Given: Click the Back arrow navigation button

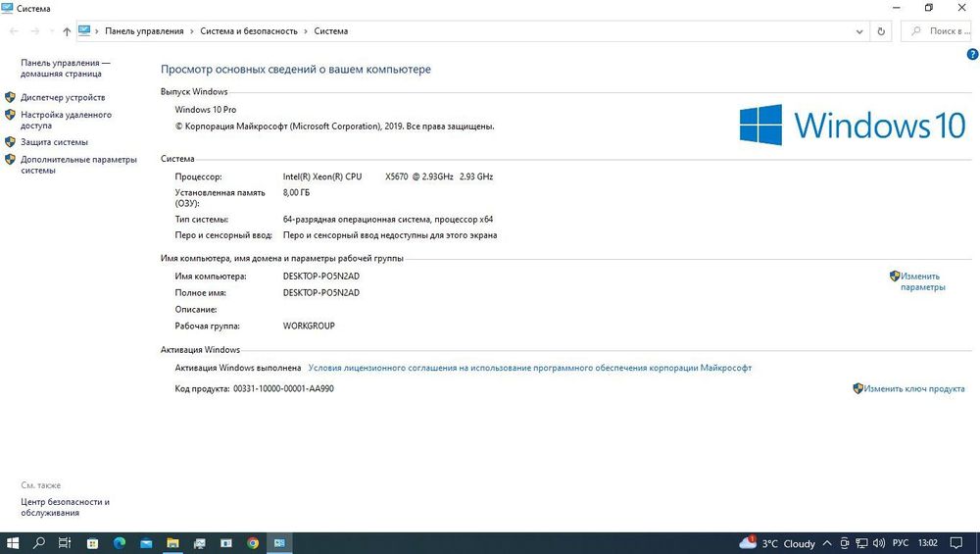Looking at the screenshot, I should point(14,31).
